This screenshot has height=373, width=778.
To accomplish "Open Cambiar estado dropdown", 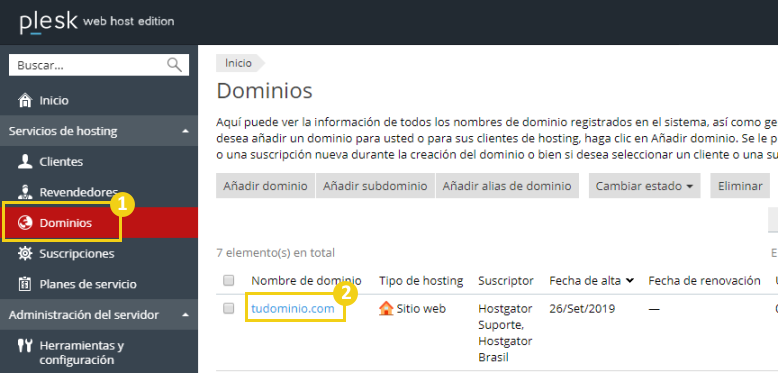I will [644, 186].
